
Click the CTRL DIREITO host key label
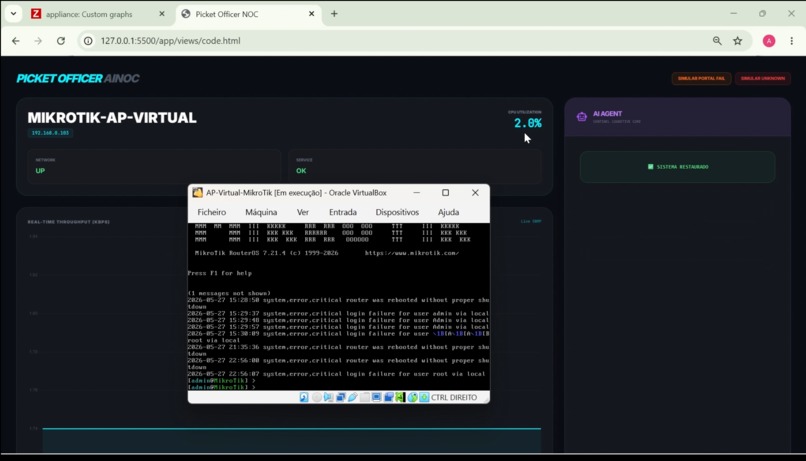(454, 397)
